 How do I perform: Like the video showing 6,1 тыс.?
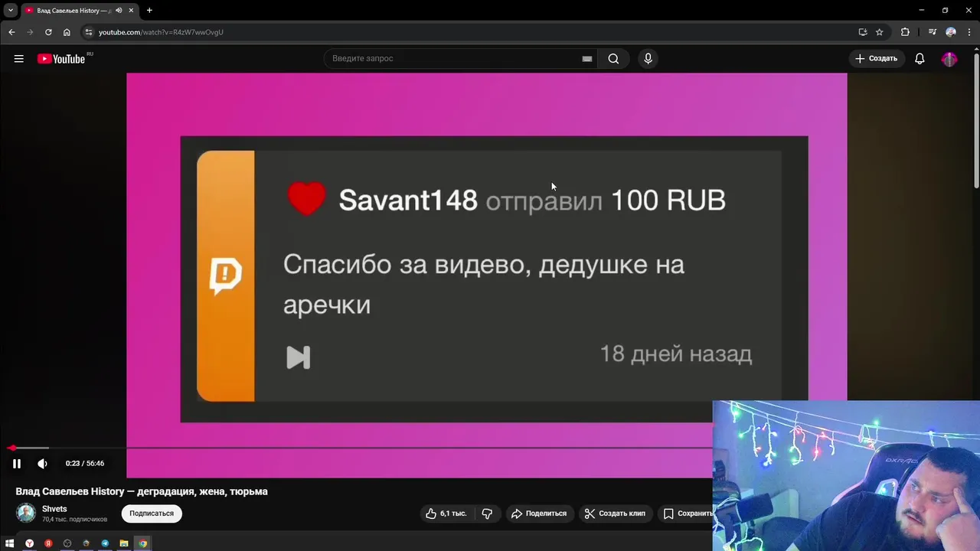[446, 514]
